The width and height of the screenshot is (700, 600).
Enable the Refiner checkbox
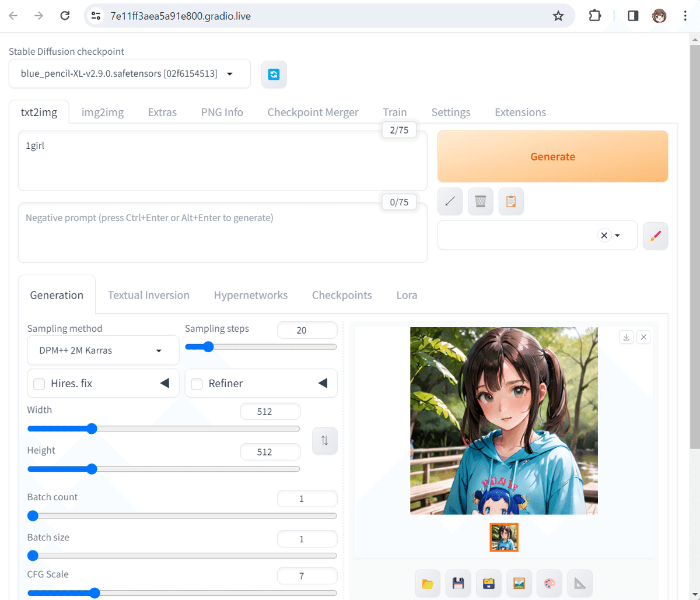point(197,384)
